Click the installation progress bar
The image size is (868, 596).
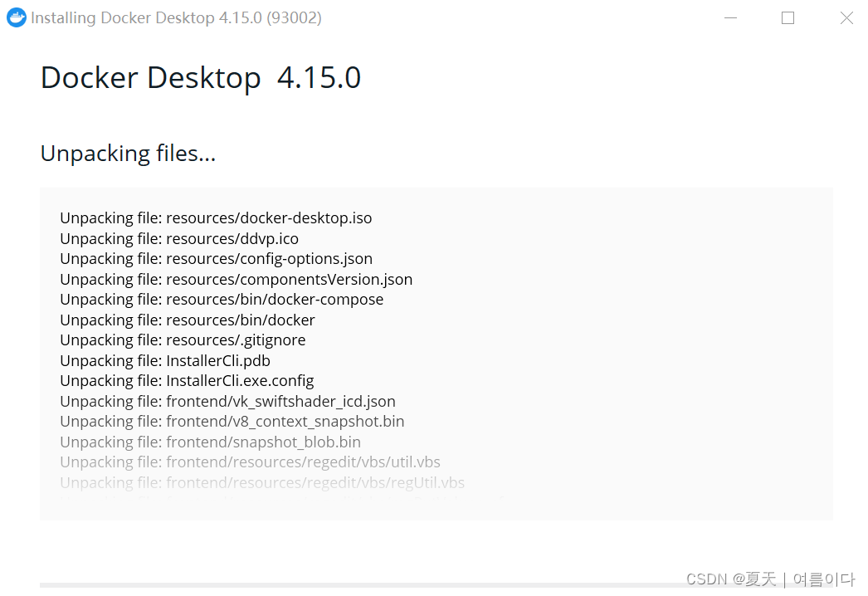(x=436, y=585)
